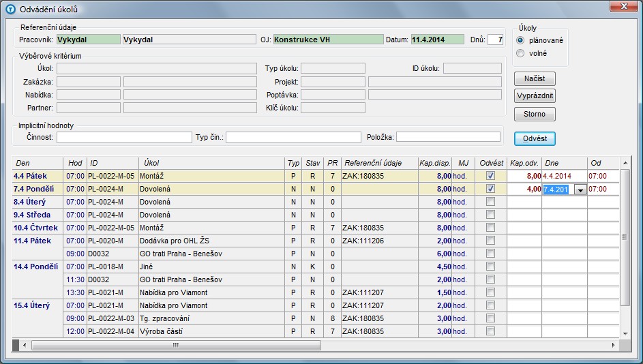The height and width of the screenshot is (364, 643).
Task: Check Odvést for 9.4 Středa Dovolená row
Action: [490, 215]
